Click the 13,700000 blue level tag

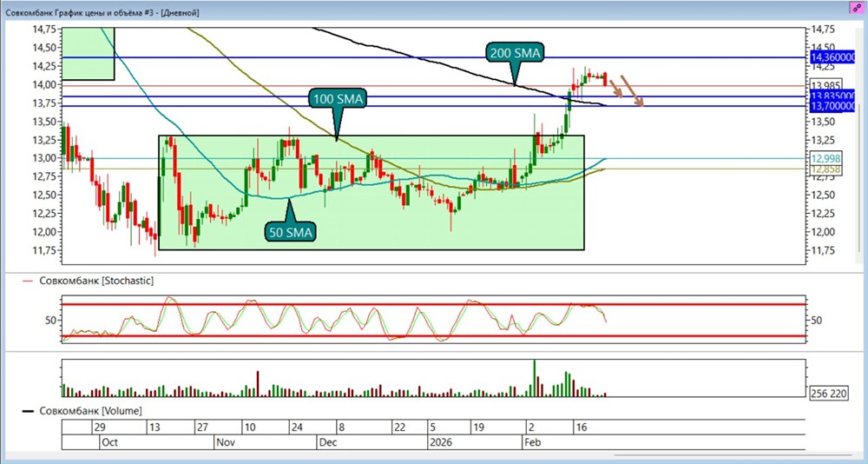(832, 106)
